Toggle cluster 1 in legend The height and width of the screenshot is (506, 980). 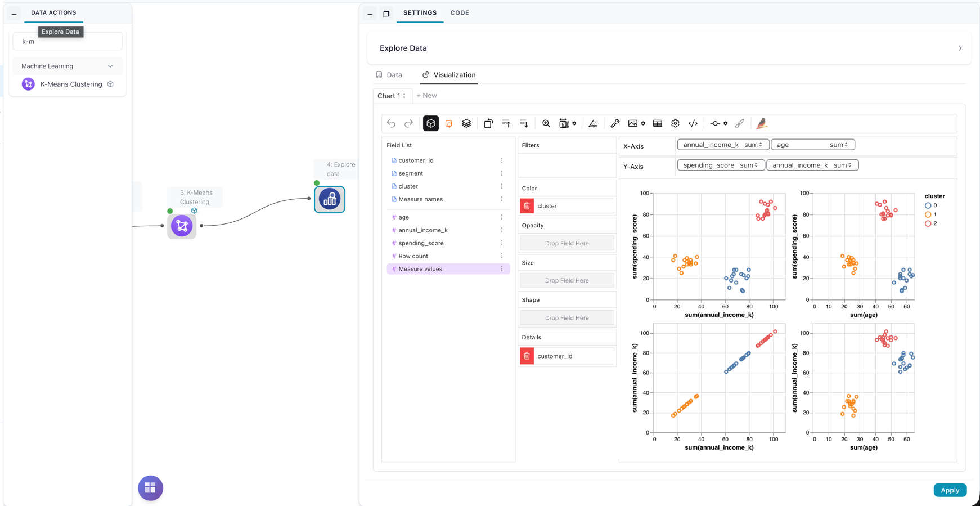click(x=931, y=214)
